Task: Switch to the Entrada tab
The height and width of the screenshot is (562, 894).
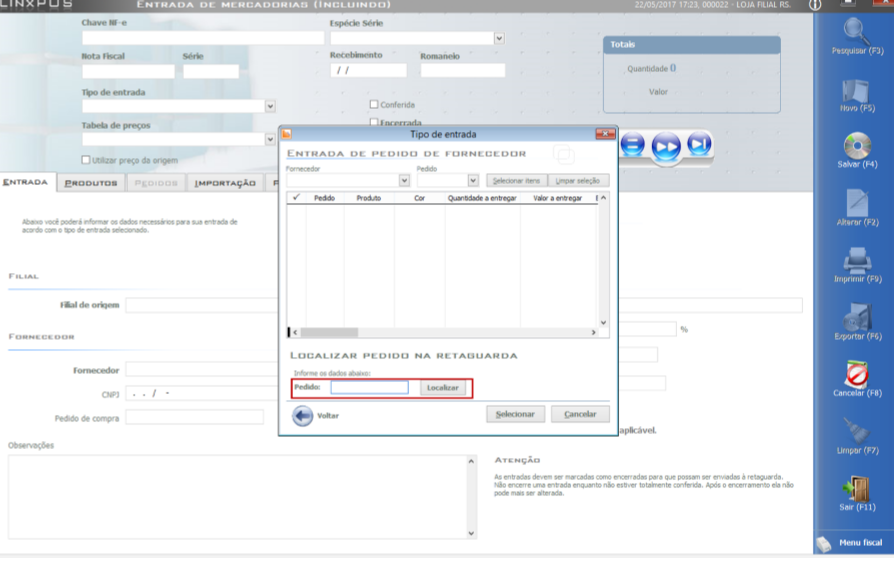Action: pos(26,182)
